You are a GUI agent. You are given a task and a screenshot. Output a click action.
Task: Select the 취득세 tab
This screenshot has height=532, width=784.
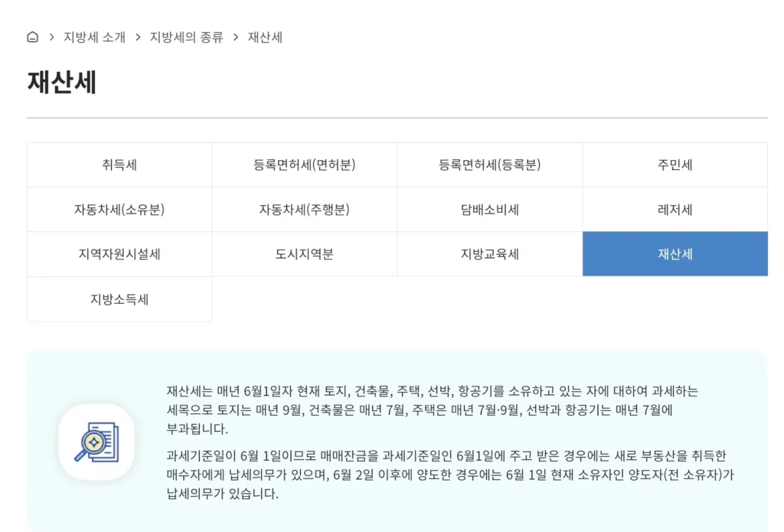(x=119, y=165)
